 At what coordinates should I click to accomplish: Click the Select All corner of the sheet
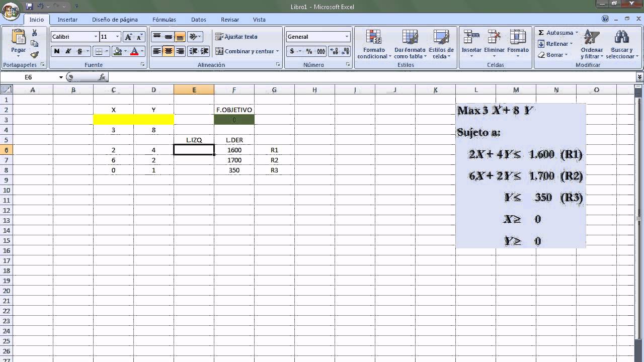pos(6,89)
